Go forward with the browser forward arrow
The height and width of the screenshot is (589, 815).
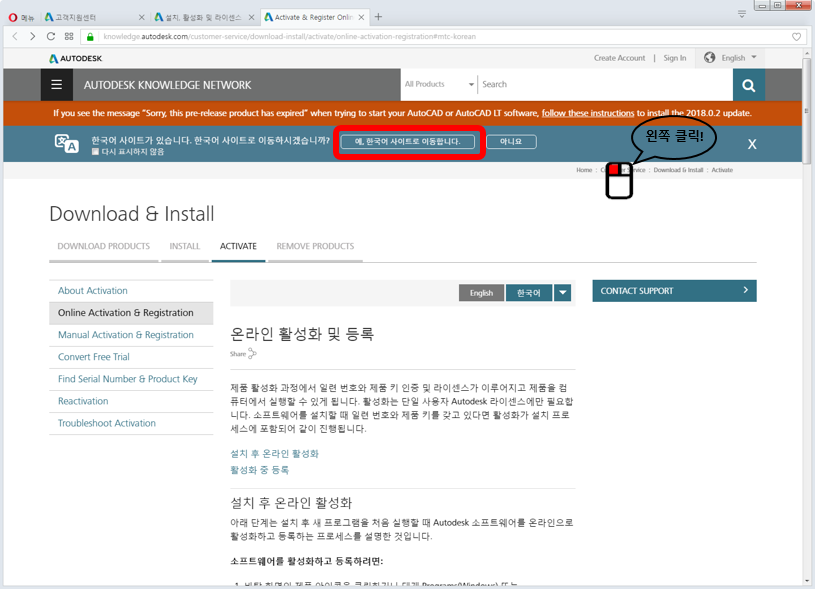(x=33, y=36)
